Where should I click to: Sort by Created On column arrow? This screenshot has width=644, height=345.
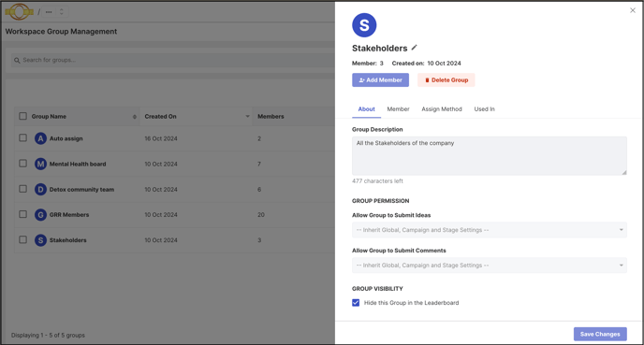click(x=247, y=117)
